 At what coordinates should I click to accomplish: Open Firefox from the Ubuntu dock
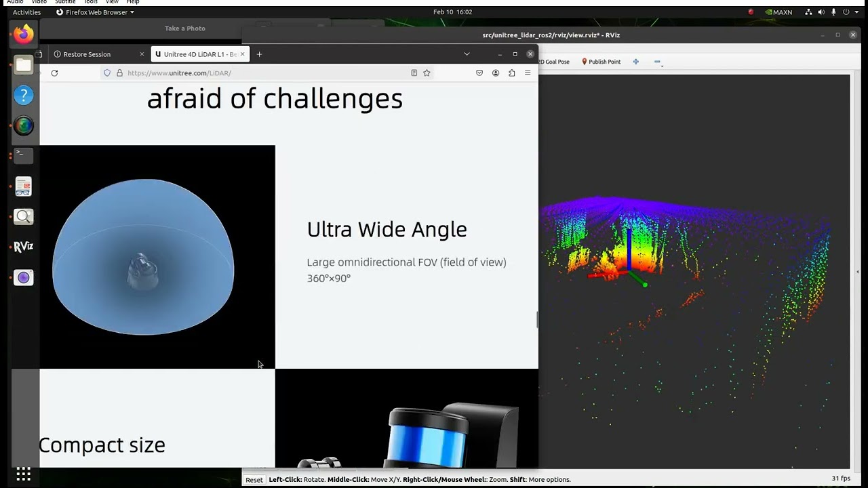click(24, 34)
